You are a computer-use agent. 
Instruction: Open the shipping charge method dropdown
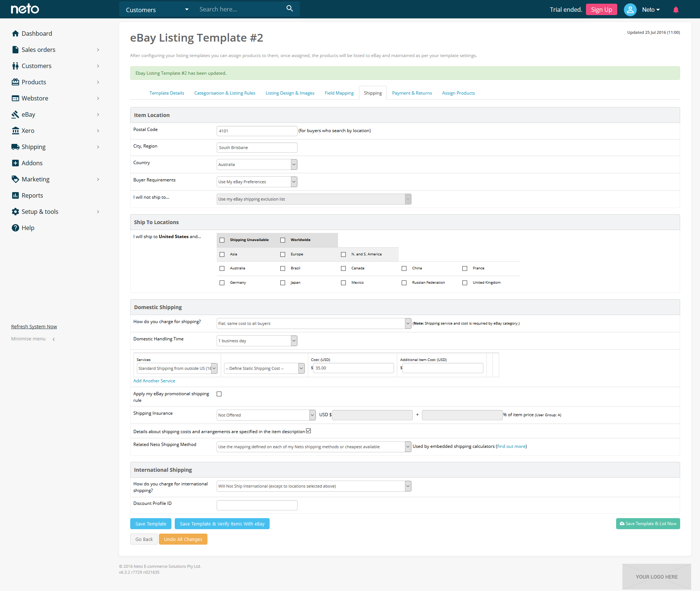[314, 323]
